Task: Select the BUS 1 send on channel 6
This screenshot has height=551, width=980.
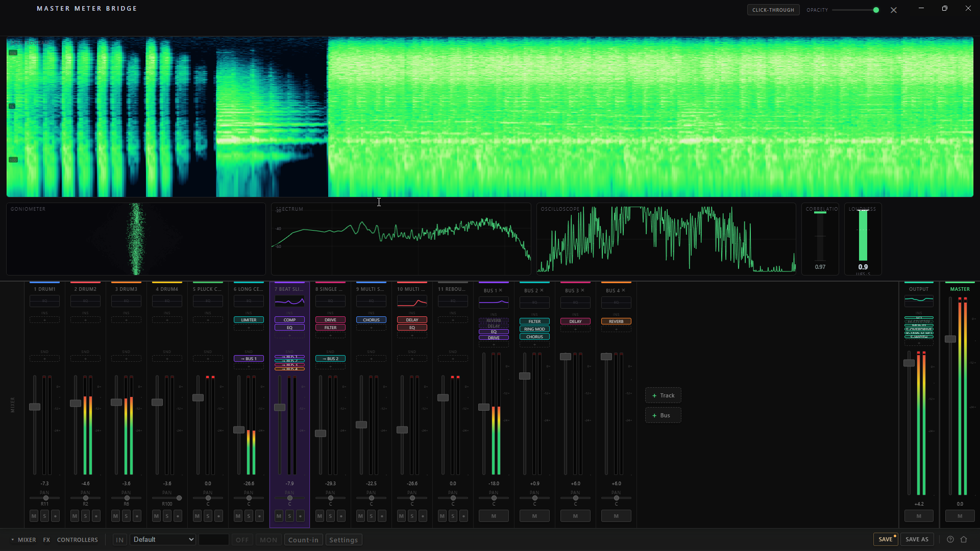Action: tap(249, 359)
